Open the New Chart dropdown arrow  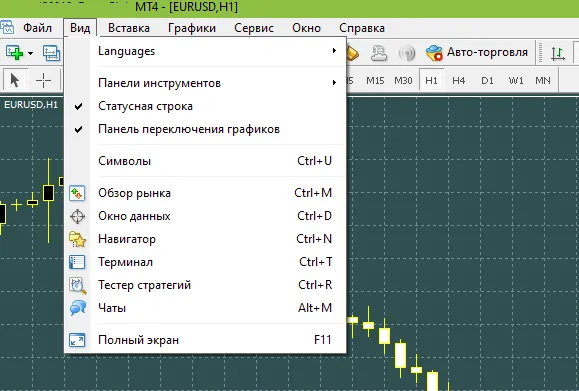(x=30, y=54)
